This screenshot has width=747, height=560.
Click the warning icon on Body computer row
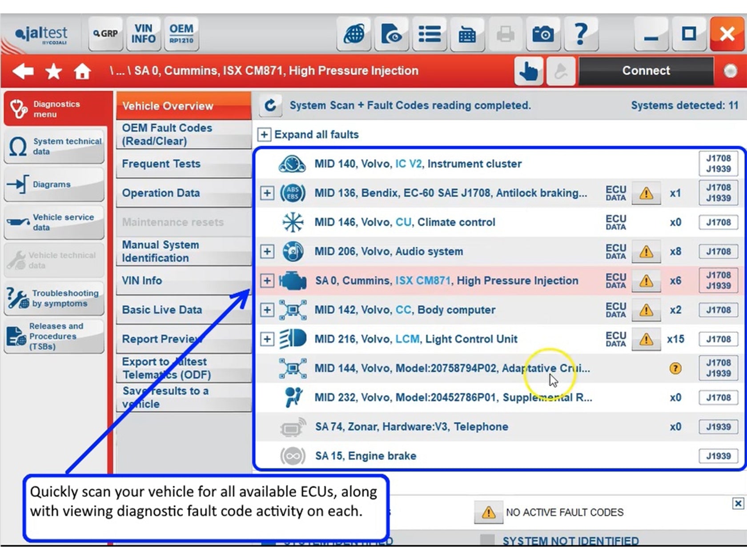646,310
